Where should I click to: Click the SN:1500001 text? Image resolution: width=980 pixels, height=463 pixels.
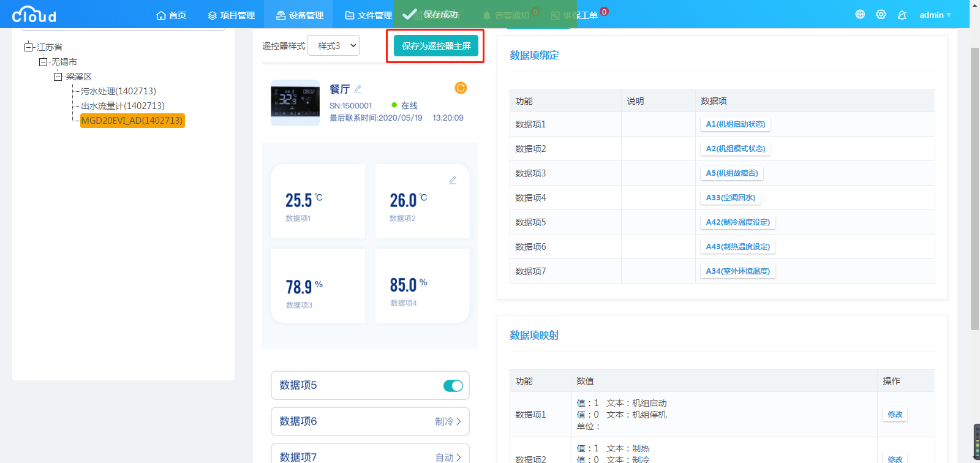(350, 105)
